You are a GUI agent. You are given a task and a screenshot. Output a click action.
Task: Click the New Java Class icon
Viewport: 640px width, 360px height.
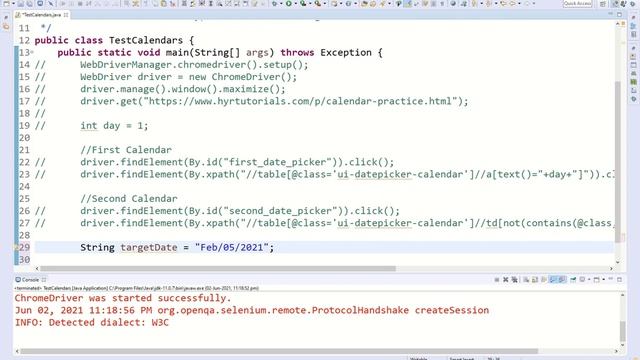(349, 4)
